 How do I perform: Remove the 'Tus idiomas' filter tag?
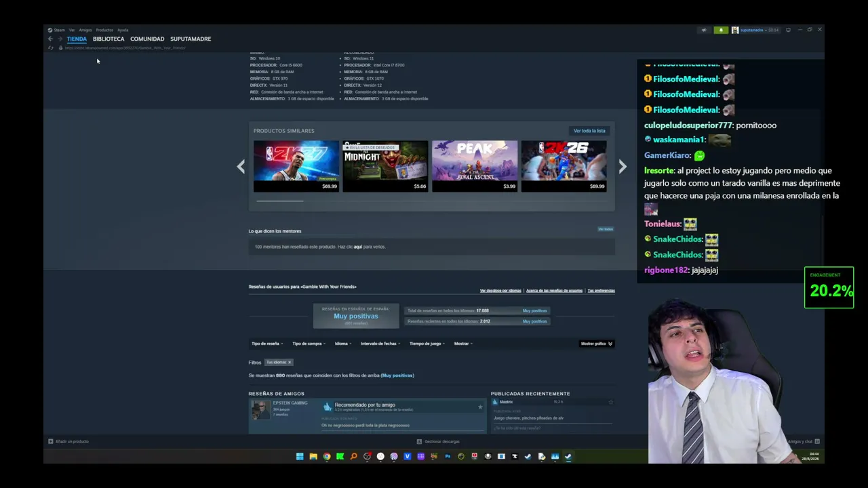[x=290, y=363]
